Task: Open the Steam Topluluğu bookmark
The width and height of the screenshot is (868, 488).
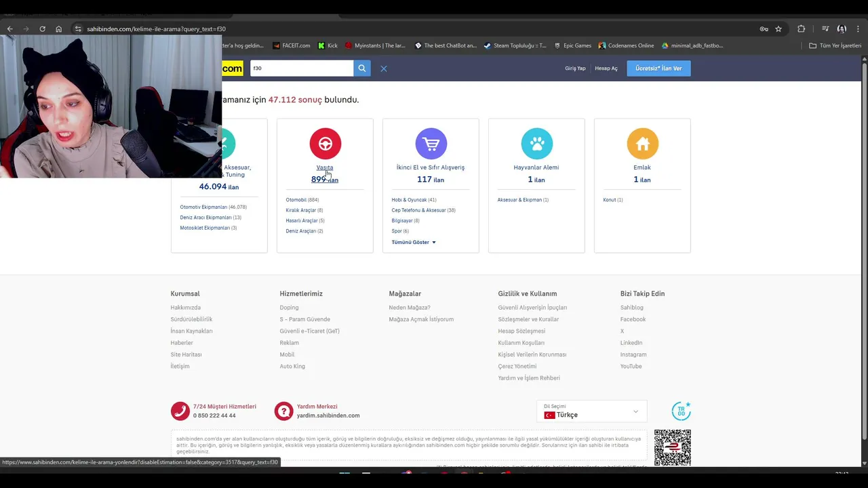Action: (515, 45)
